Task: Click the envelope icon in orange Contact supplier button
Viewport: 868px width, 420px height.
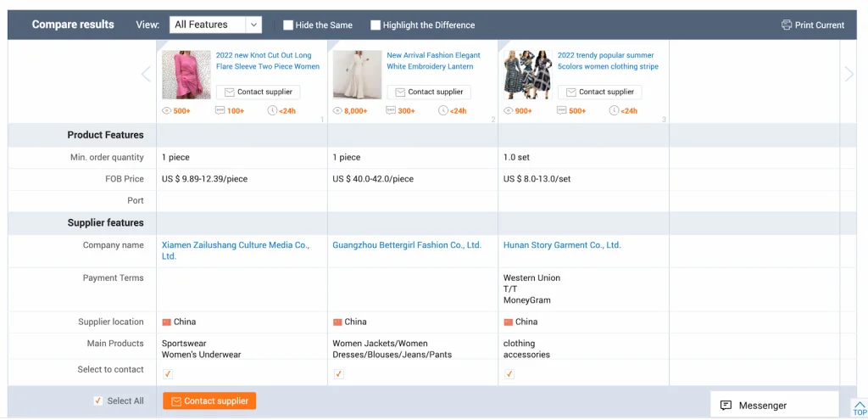Action: 176,401
